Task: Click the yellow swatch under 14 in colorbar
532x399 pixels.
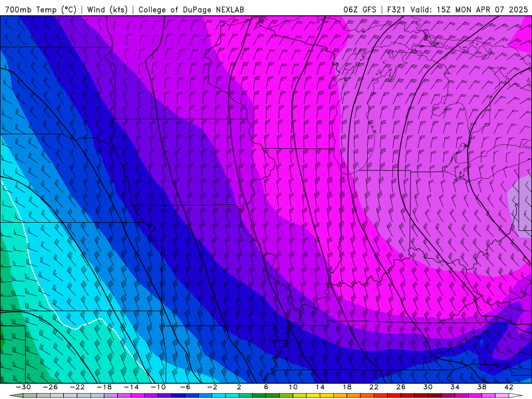Action: (x=313, y=396)
